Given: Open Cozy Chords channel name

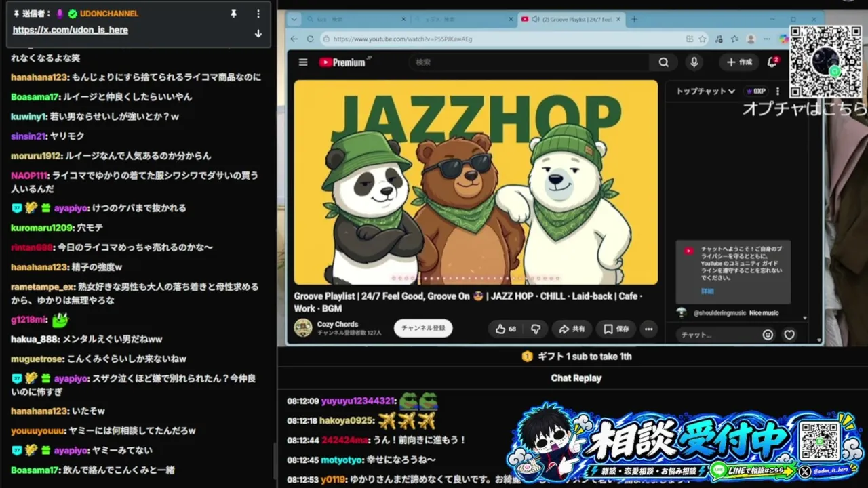Looking at the screenshot, I should 338,325.
